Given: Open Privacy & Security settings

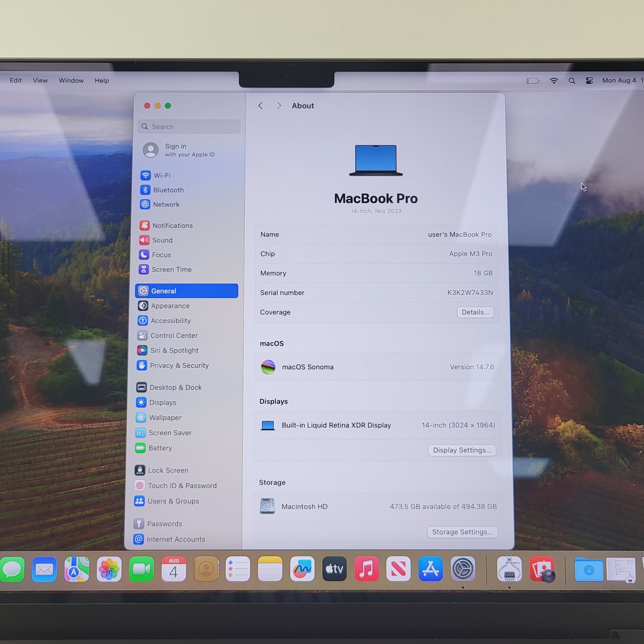Looking at the screenshot, I should click(173, 365).
